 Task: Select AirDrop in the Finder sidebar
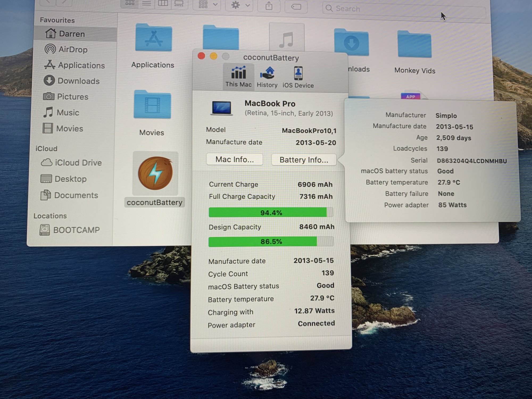tap(72, 49)
